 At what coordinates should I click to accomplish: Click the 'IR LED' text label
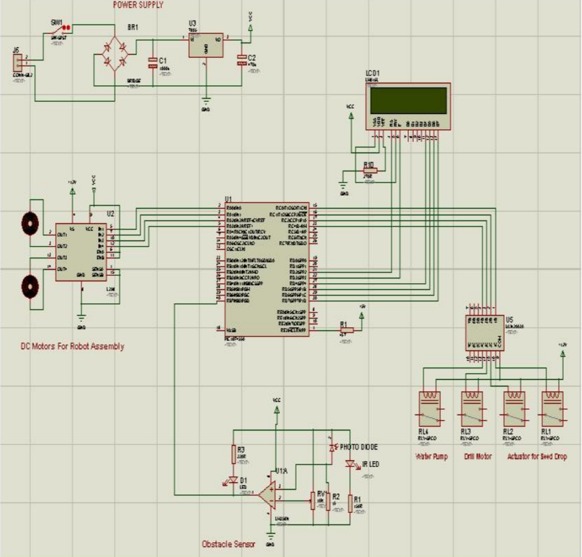pyautogui.click(x=370, y=464)
